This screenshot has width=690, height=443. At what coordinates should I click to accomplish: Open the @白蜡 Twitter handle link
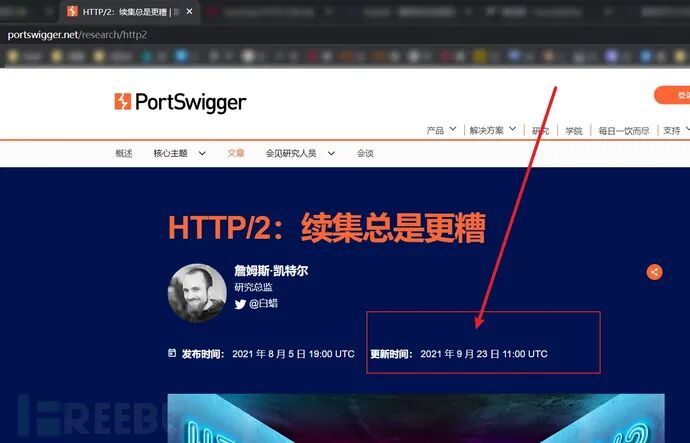(263, 304)
